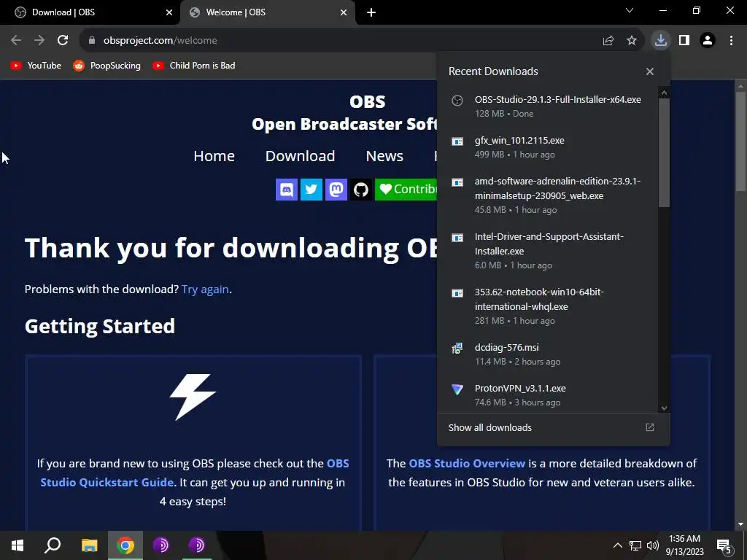
Task: Go to the Home nav item
Action: [x=214, y=156]
